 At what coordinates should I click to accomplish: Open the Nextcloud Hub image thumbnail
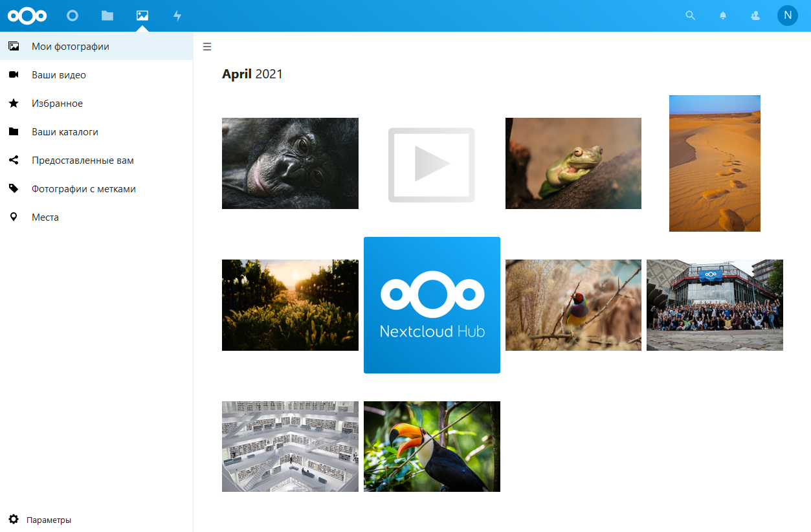click(x=432, y=305)
